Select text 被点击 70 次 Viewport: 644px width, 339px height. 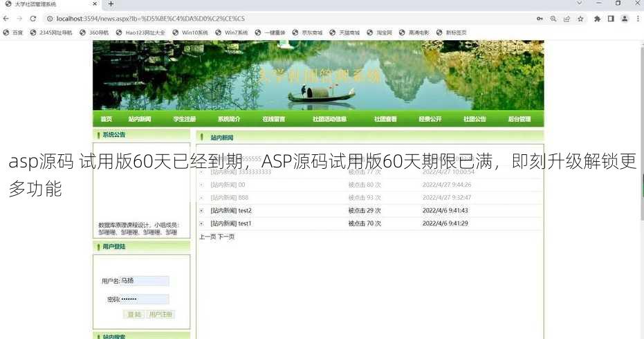[x=365, y=223]
